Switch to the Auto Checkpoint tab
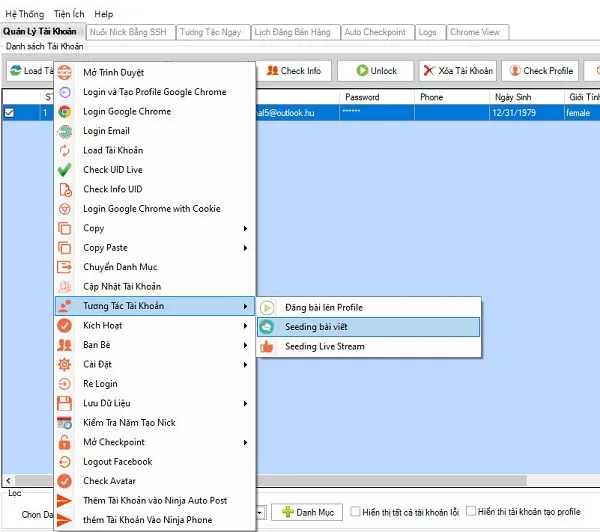600x532 pixels. (x=375, y=32)
